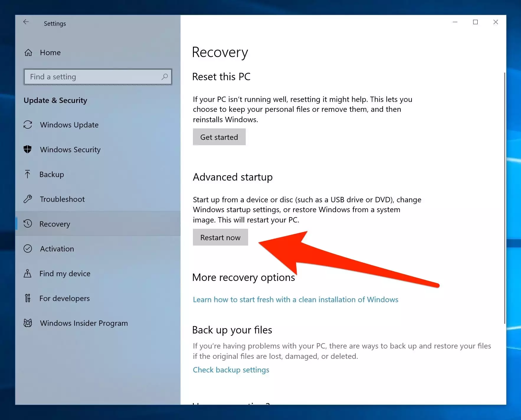Screen dimensions: 521x420
Task: Click the Windows Update refresh icon
Action: click(x=28, y=125)
